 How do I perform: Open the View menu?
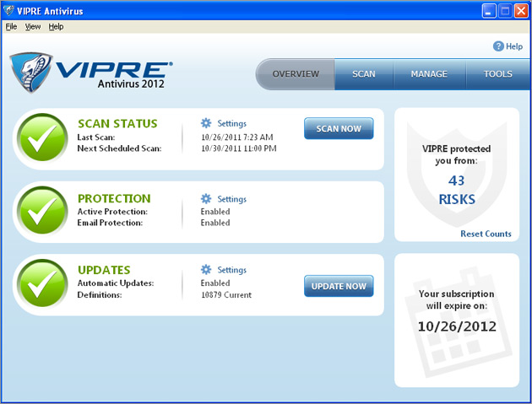pyautogui.click(x=33, y=26)
